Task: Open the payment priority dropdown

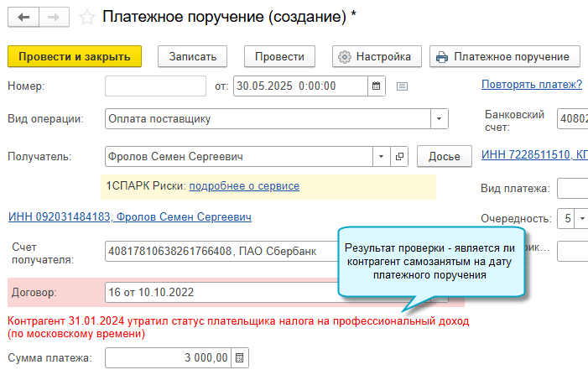Action: click(x=582, y=219)
